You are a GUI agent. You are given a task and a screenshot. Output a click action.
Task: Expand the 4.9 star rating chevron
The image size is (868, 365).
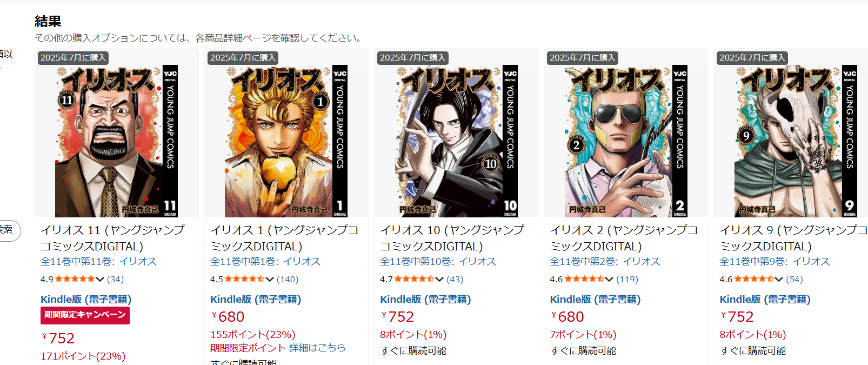[x=100, y=280]
